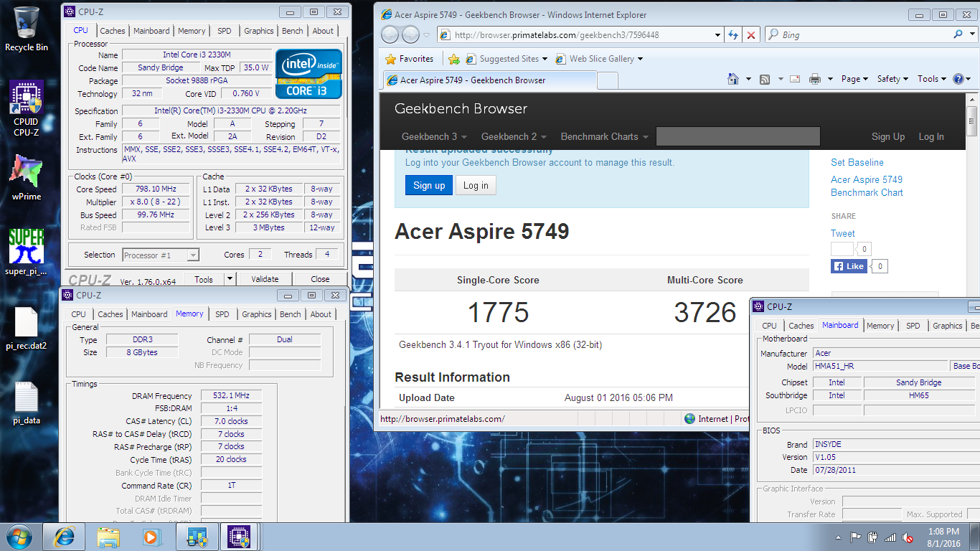Click the Facebook Like button

pos(849,266)
